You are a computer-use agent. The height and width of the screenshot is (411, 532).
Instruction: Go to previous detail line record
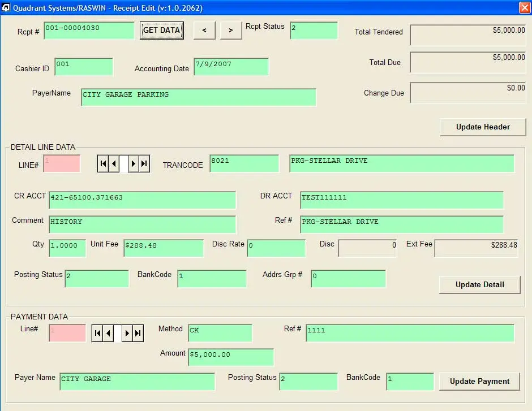114,163
